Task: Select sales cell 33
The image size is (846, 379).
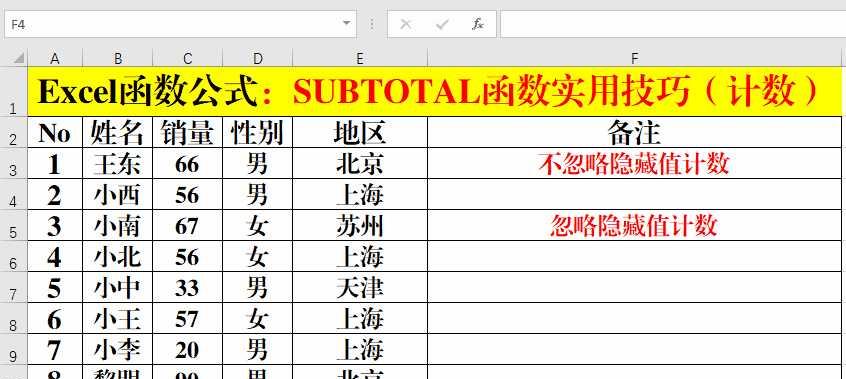Action: tap(188, 288)
